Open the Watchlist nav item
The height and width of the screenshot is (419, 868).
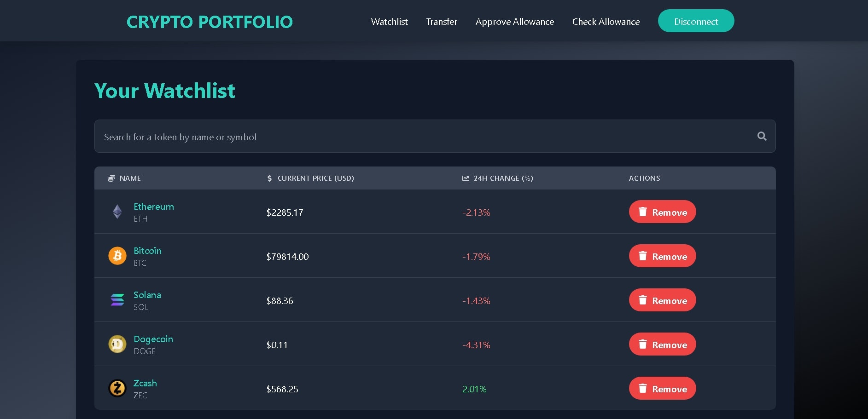[x=390, y=22]
